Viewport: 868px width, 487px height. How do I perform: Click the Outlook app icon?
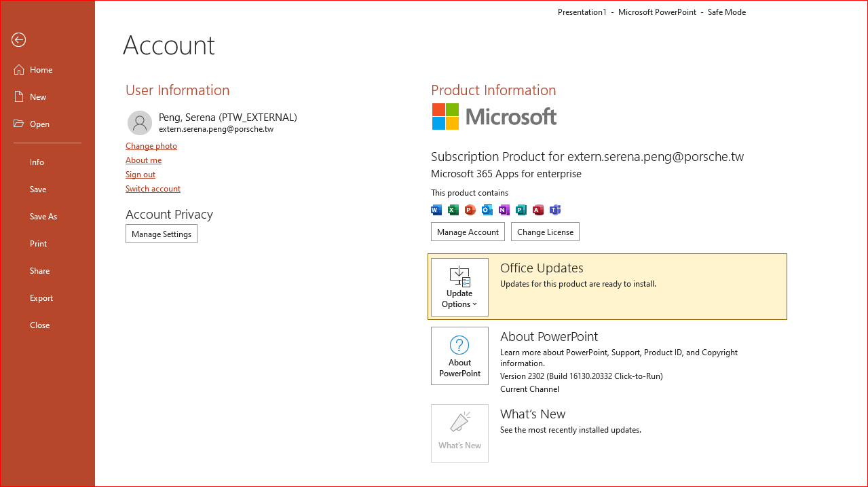point(487,210)
